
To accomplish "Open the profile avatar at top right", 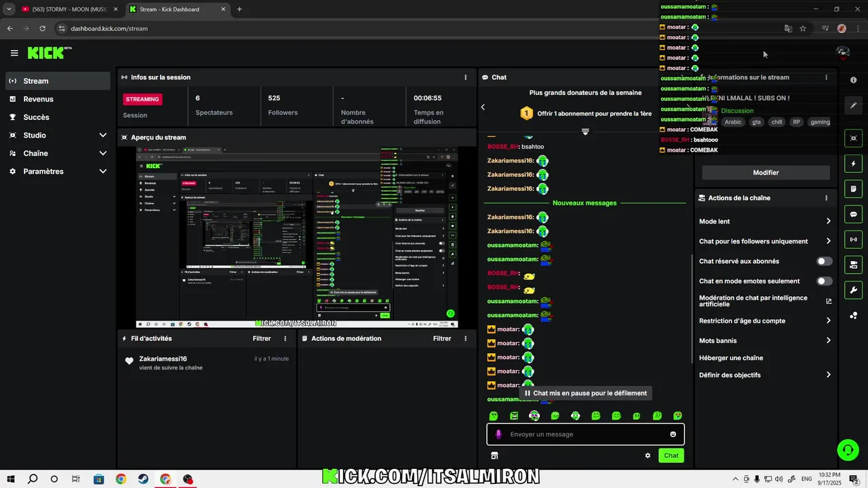I will click(x=843, y=53).
